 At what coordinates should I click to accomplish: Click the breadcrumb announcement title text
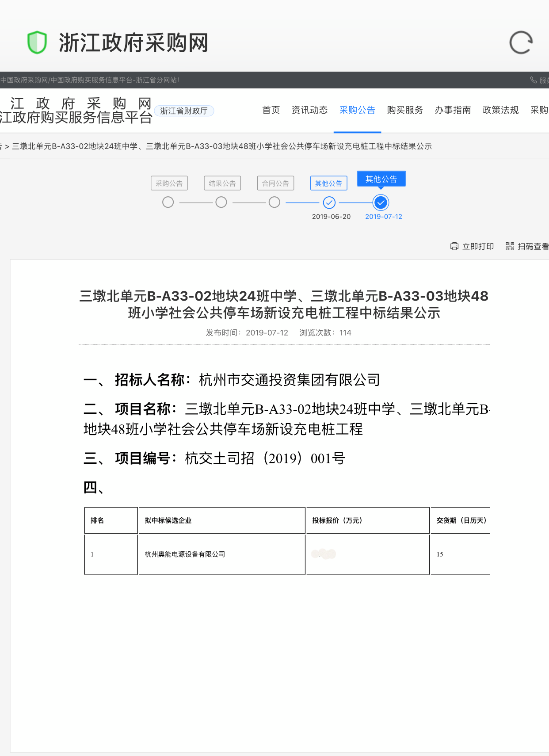(x=222, y=146)
